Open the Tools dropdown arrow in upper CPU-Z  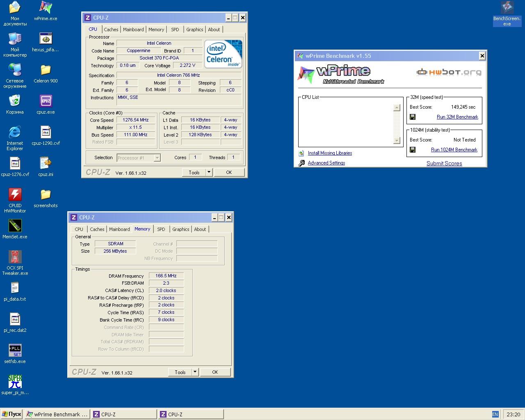click(209, 172)
